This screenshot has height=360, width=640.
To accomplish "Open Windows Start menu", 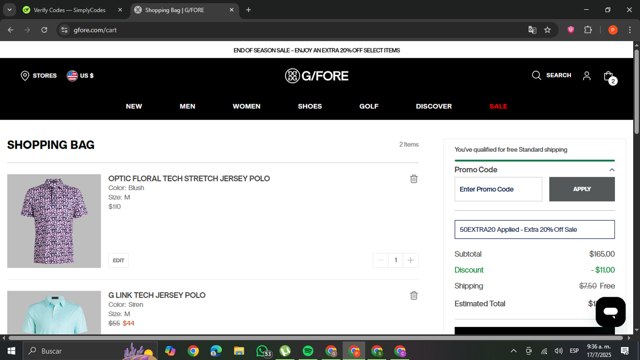I will pyautogui.click(x=11, y=351).
